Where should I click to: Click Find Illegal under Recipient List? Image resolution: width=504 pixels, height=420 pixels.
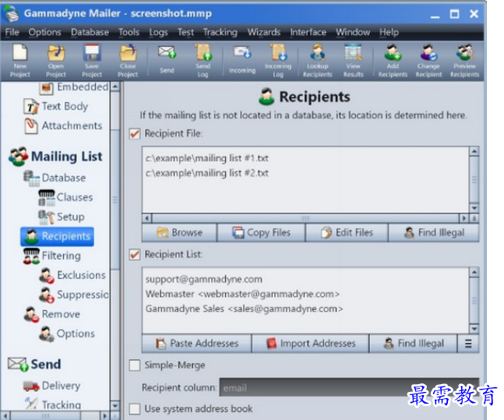coord(414,344)
